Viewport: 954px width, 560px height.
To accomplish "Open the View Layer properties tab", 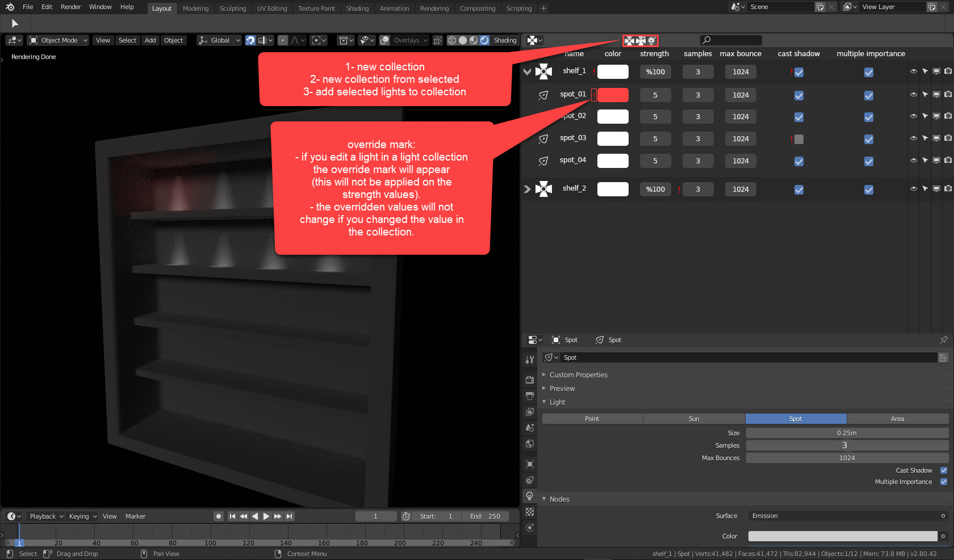I will [530, 411].
